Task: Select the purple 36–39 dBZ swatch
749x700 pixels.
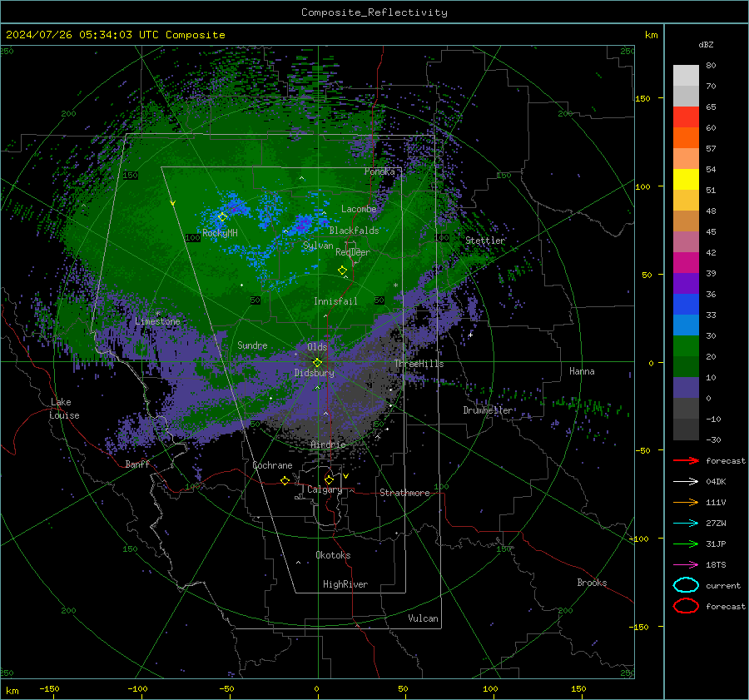Action: click(686, 284)
